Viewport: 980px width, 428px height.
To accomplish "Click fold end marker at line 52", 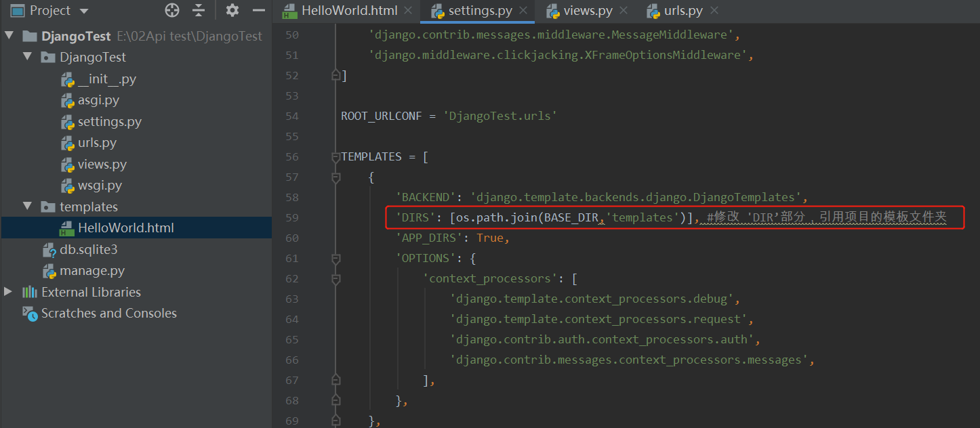I will (335, 75).
